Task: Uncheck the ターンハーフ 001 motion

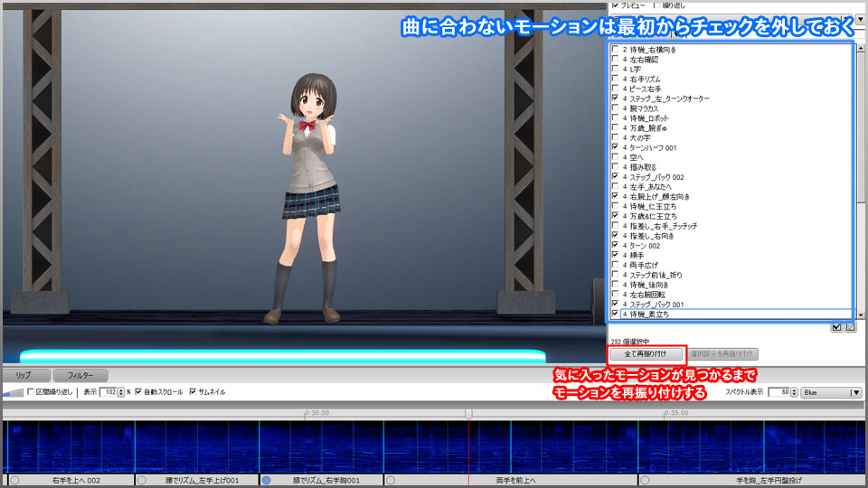Action: 616,147
